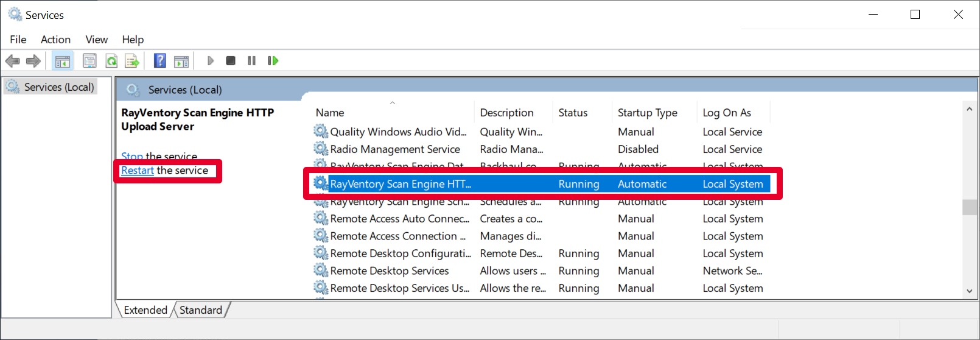Click the Allows users ... description cell

pos(513,271)
